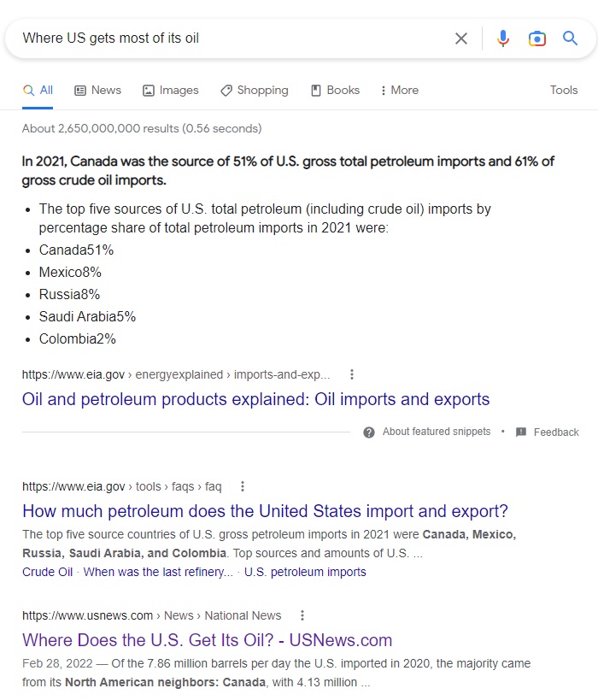Switch to the Images tab
Image resolution: width=598 pixels, height=700 pixels.
pyautogui.click(x=171, y=91)
